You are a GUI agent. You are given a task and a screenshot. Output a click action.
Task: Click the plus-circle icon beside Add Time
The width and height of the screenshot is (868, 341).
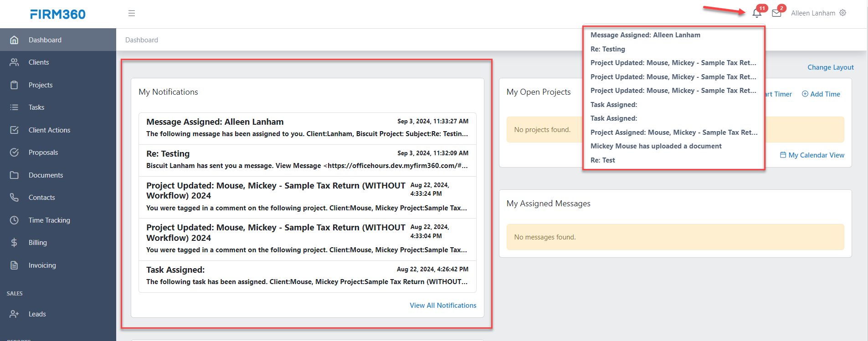[805, 94]
